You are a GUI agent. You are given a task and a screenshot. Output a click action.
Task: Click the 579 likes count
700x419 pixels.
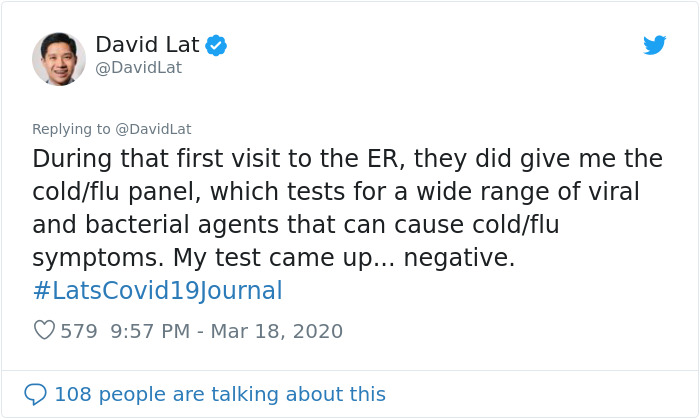(x=79, y=331)
